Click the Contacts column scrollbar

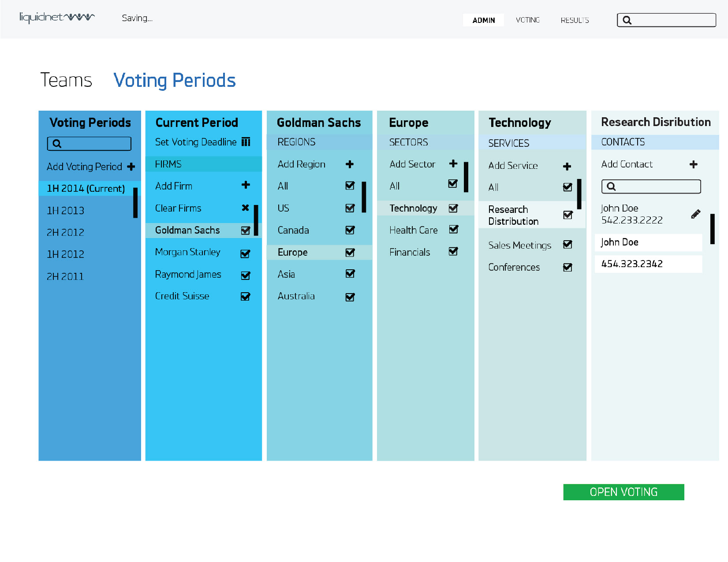pos(712,229)
